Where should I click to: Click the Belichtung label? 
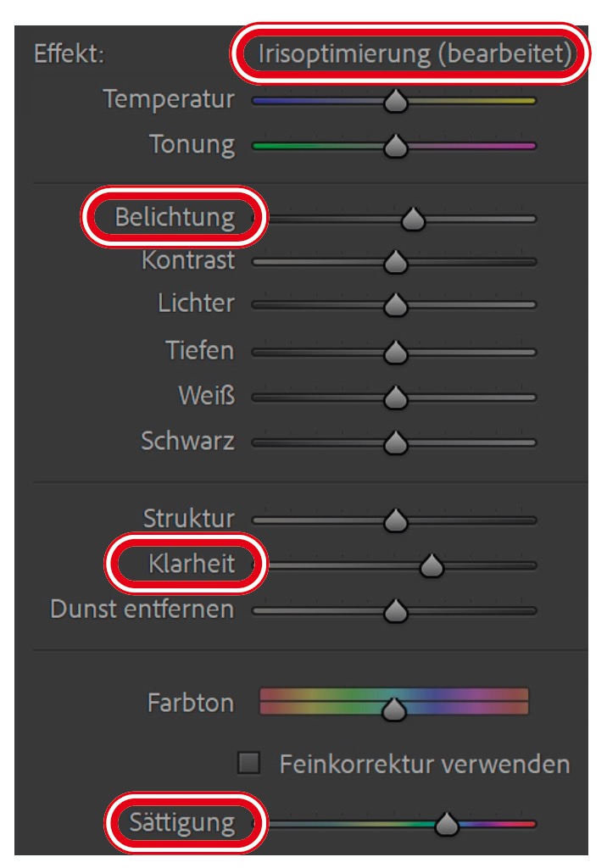pyautogui.click(x=175, y=217)
